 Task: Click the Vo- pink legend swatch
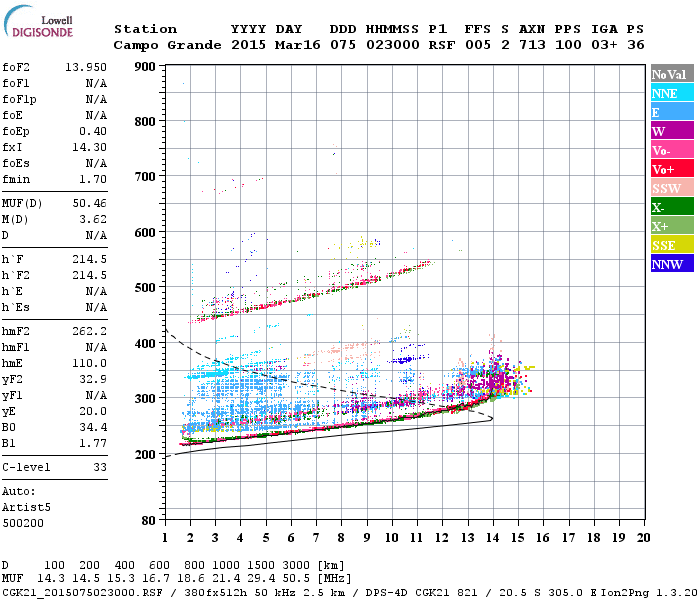(x=672, y=150)
